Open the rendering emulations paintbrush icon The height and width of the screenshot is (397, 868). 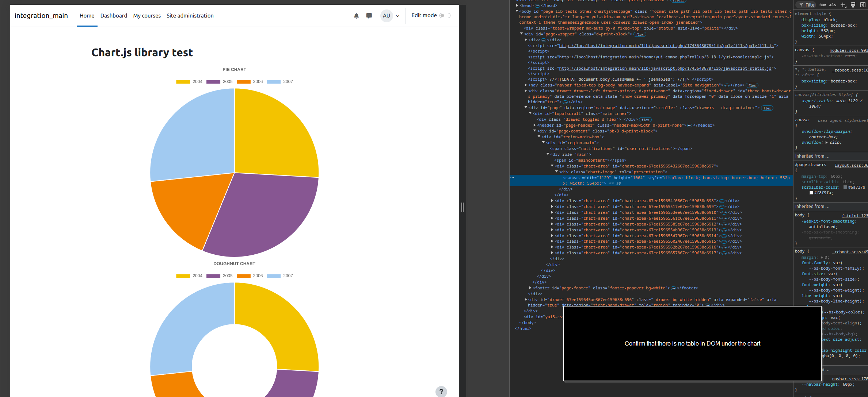point(853,5)
